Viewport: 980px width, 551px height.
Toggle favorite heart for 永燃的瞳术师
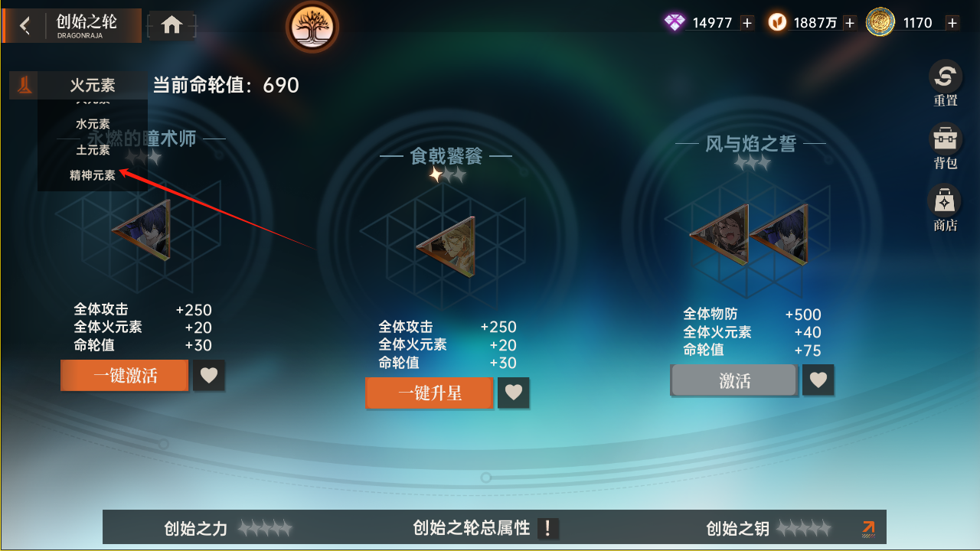(209, 376)
